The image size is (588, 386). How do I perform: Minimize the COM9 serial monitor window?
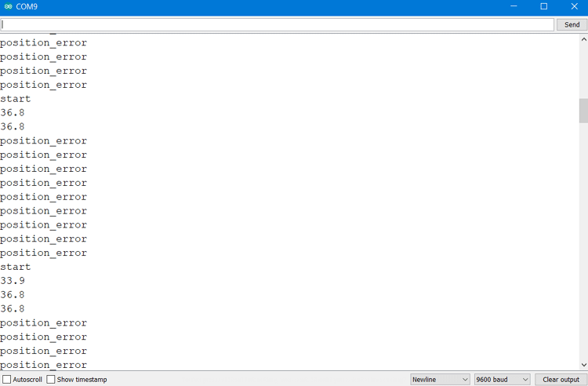[x=514, y=6]
